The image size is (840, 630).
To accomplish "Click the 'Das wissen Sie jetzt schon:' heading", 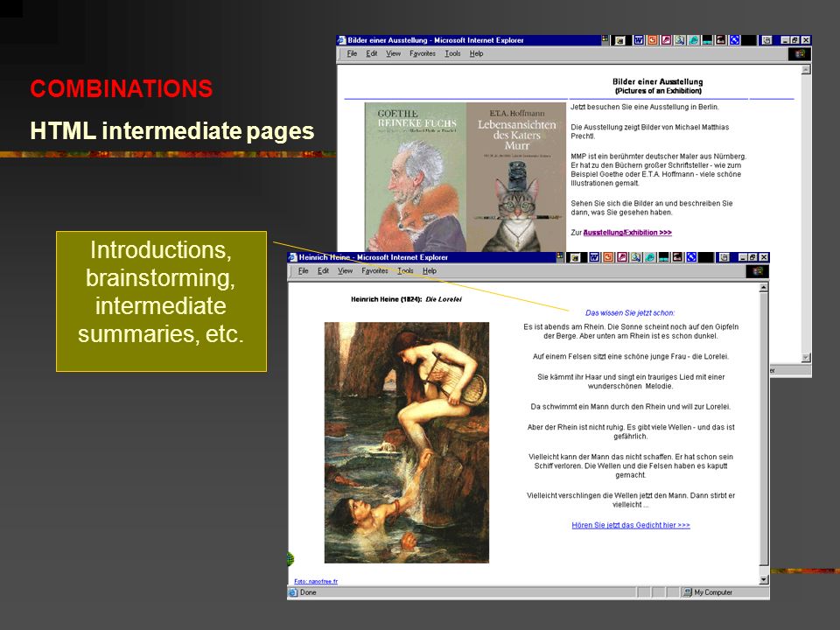I will 630,313.
